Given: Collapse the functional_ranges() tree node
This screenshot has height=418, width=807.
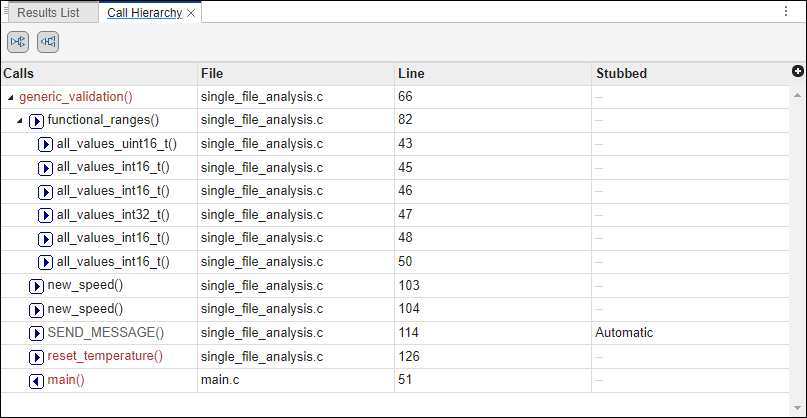Looking at the screenshot, I should click(x=20, y=121).
